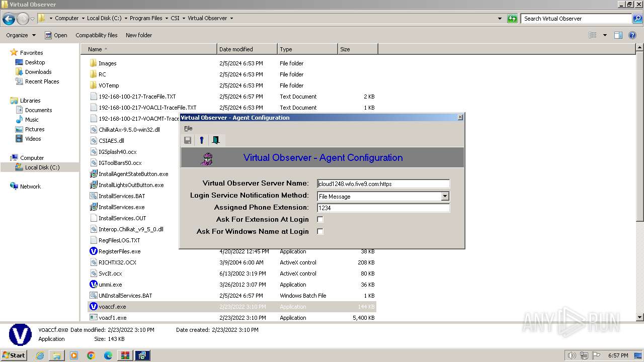Select the VOTemp folder

109,85
